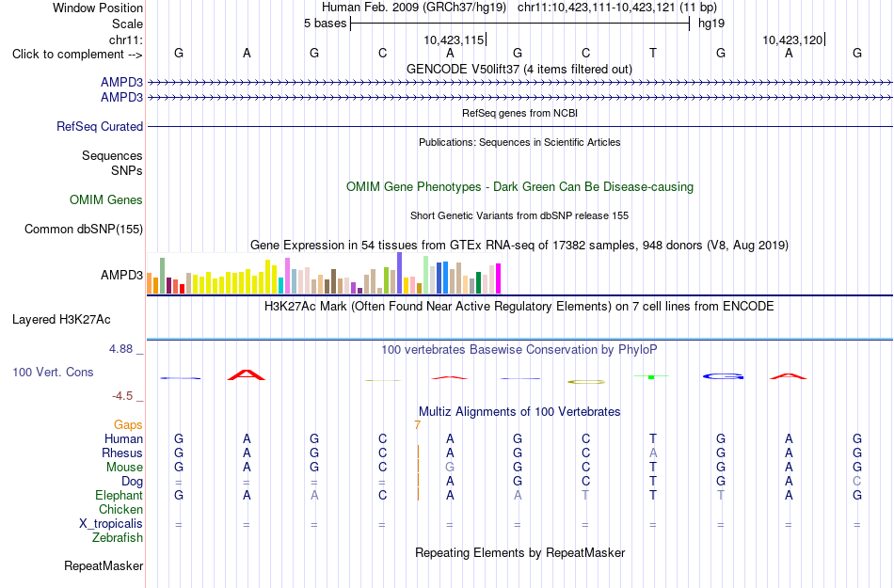Click 'Gene Expression in 54 tissues from GTEx' title

coord(519,246)
